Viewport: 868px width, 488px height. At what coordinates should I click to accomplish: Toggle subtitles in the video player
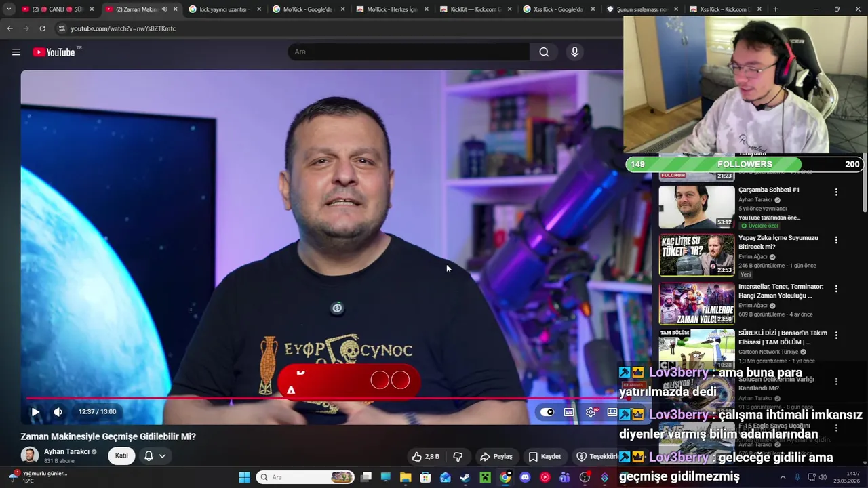pyautogui.click(x=569, y=412)
